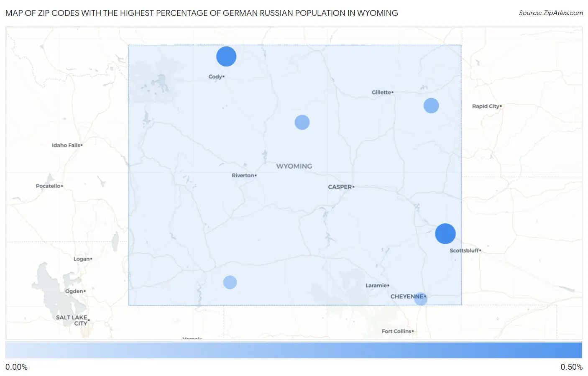Click the Laramie city label
Viewport: 588px width, 376px height.
point(376,285)
